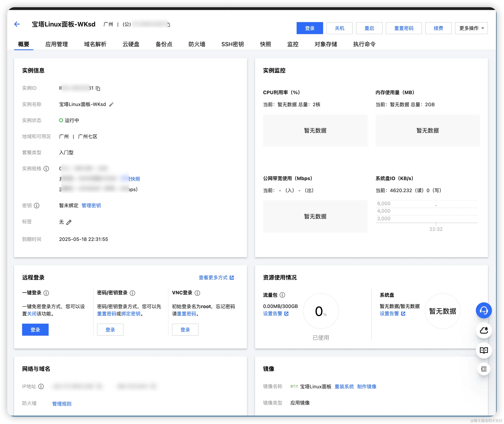Screen dimensions: 504x424
Task: Open the customer service headset icon
Action: click(x=484, y=310)
